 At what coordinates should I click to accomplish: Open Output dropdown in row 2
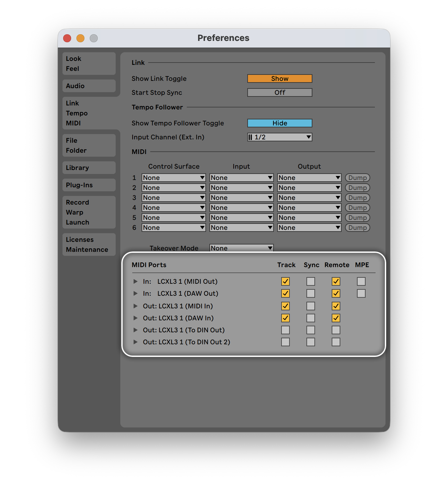[309, 188]
